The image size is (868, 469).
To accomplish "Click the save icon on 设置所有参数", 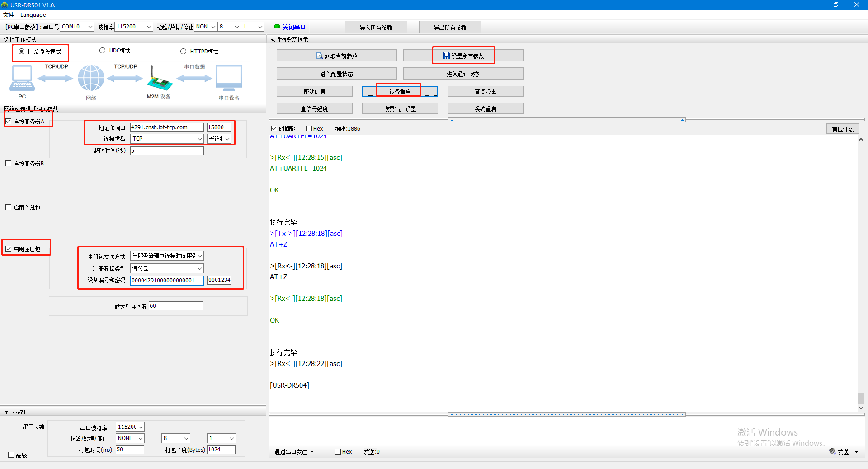I will pos(446,56).
